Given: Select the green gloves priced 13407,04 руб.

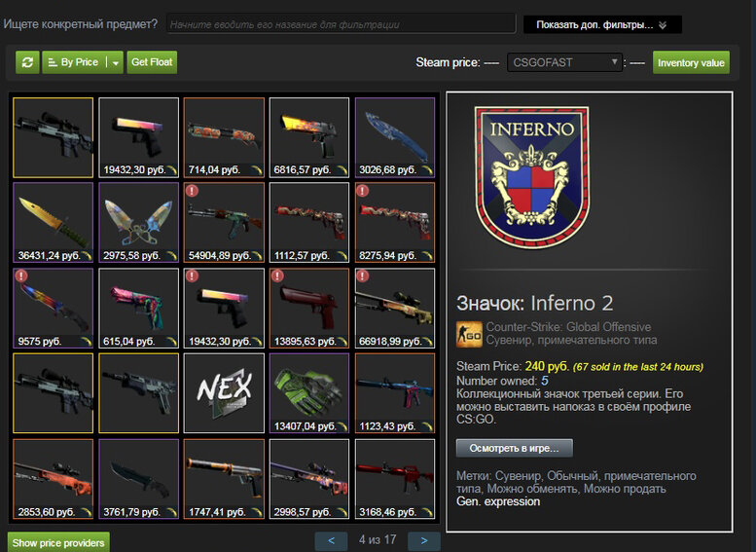Looking at the screenshot, I should pos(309,393).
